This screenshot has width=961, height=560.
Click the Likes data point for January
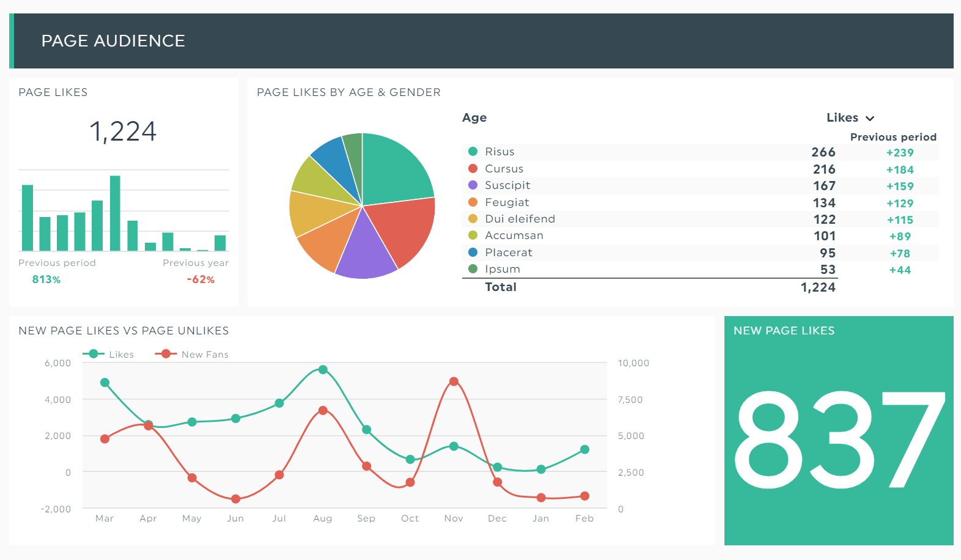coord(541,470)
